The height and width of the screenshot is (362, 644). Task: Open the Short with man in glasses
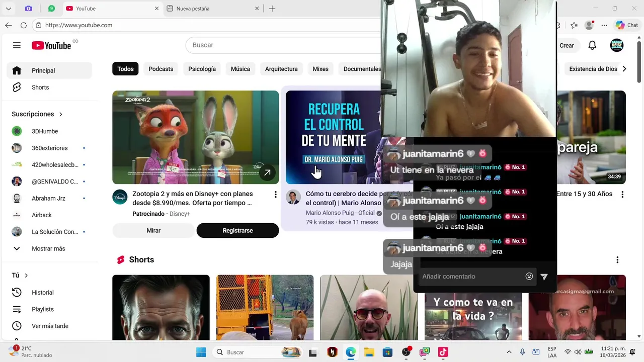(369, 307)
